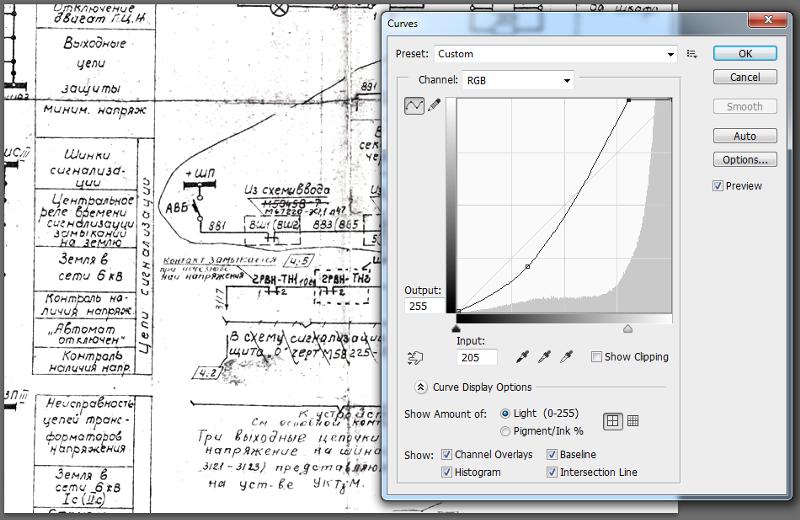Confirm the curve with OK
The width and height of the screenshot is (800, 520).
745,54
